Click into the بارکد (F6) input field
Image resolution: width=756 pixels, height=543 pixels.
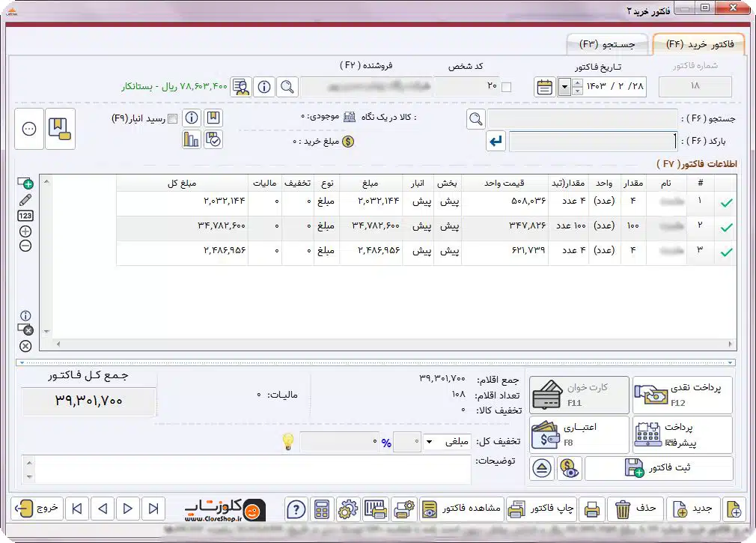(x=593, y=142)
